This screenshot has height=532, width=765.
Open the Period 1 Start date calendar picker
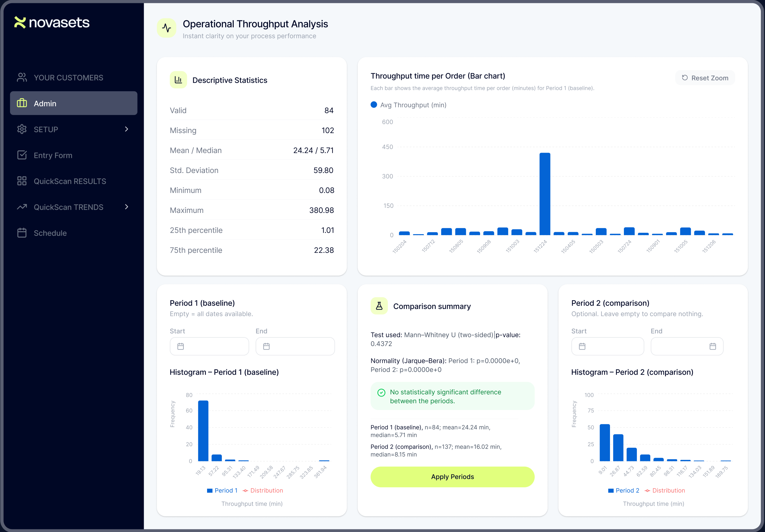[181, 346]
